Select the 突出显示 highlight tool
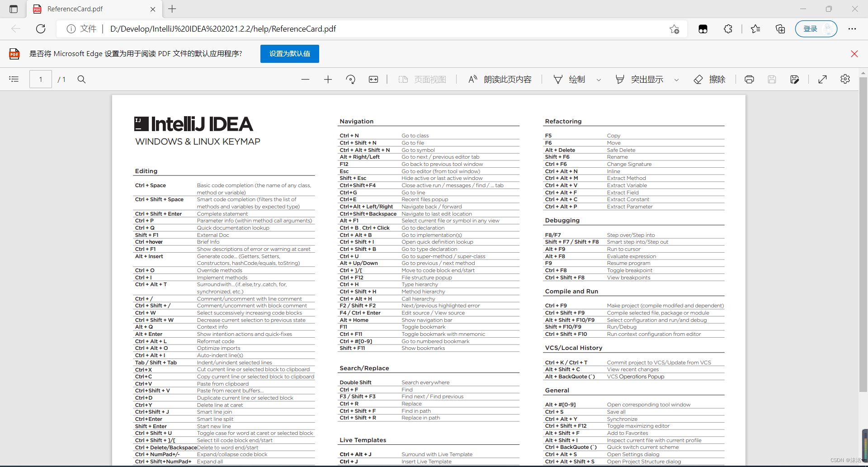This screenshot has width=868, height=467. [x=639, y=80]
